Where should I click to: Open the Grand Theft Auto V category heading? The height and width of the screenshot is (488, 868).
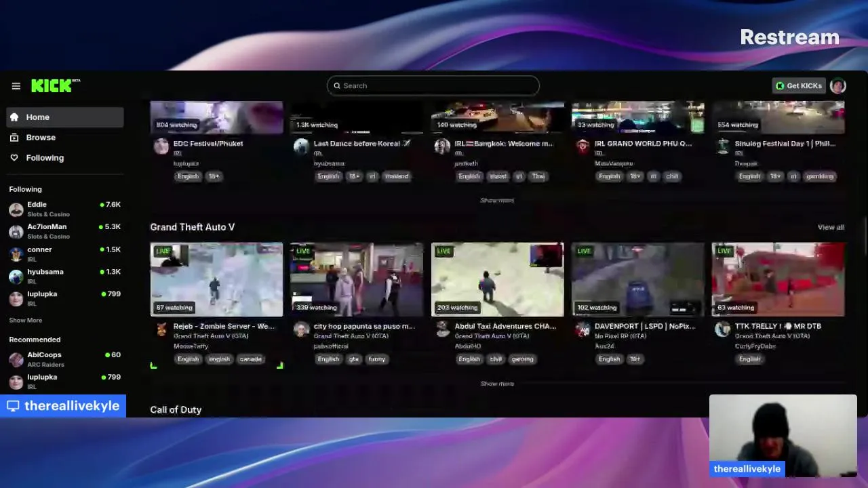pos(193,227)
